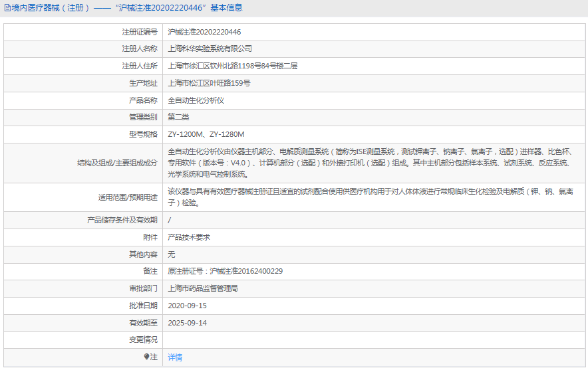This screenshot has width=588, height=372.
Task: Click the 生产地址 label
Action: pyautogui.click(x=143, y=83)
